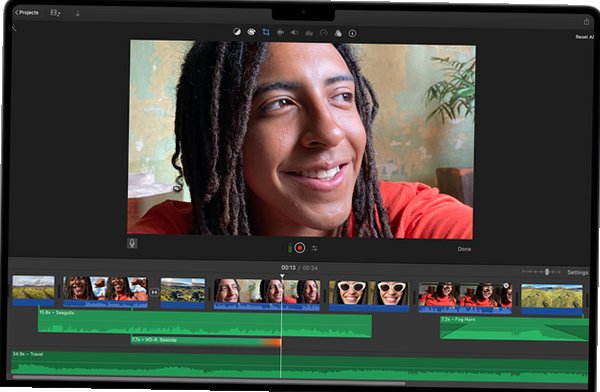Open the Speed tool

coord(324,33)
